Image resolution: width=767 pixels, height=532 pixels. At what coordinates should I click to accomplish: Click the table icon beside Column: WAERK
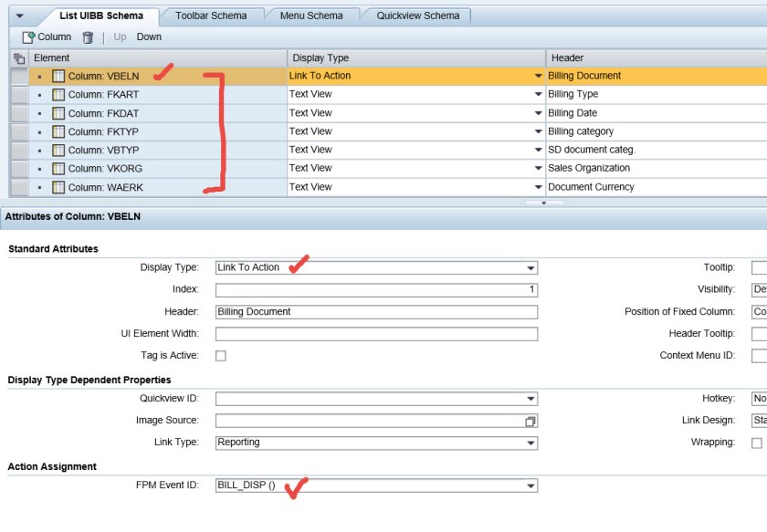point(58,187)
